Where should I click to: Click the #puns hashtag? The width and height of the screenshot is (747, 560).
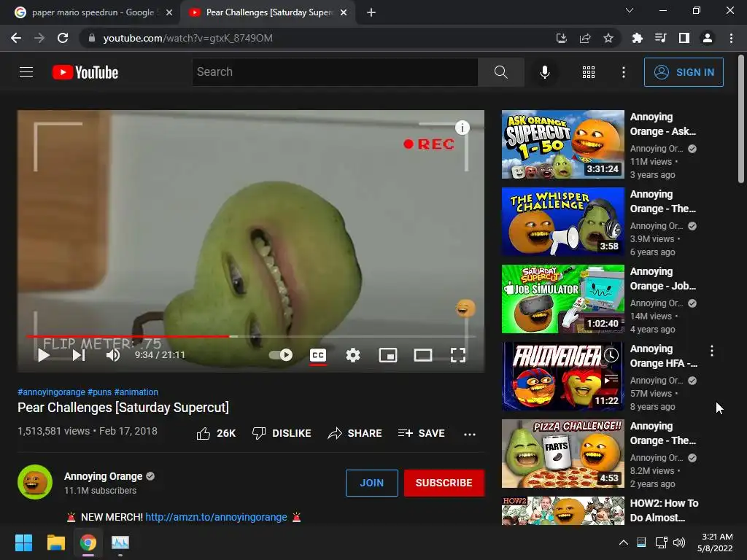(x=99, y=392)
